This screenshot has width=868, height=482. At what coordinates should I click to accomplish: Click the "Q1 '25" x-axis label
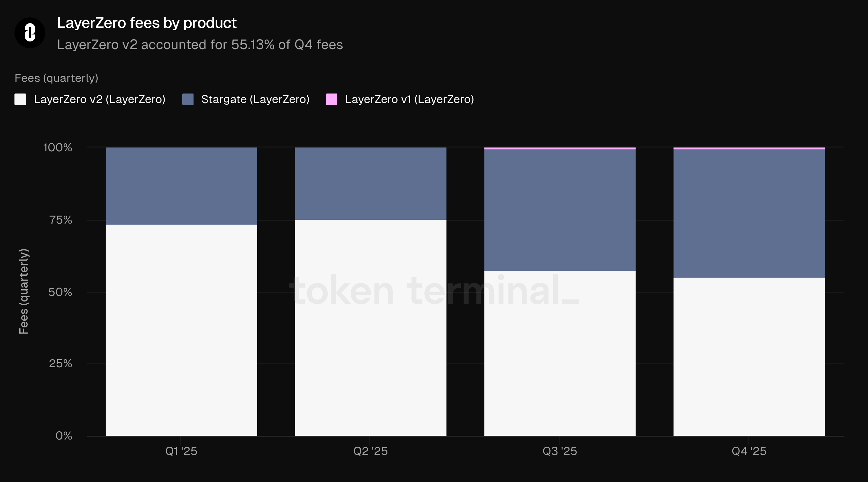(181, 451)
